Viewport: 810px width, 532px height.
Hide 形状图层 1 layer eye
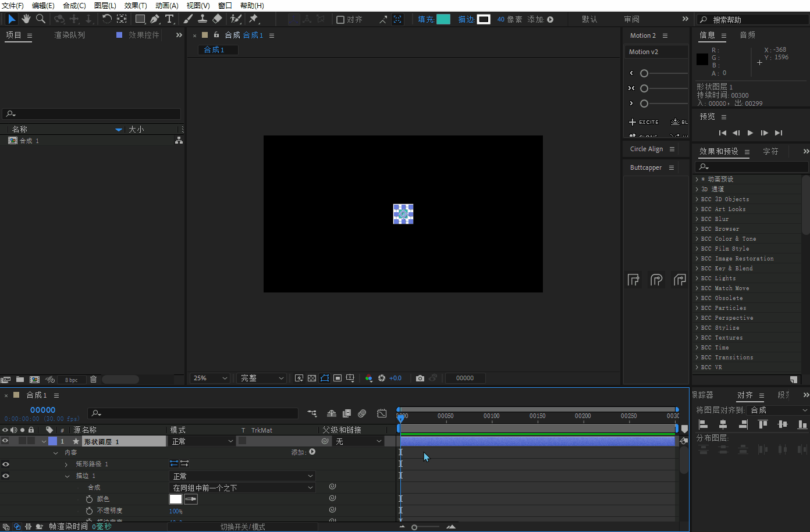pyautogui.click(x=5, y=441)
